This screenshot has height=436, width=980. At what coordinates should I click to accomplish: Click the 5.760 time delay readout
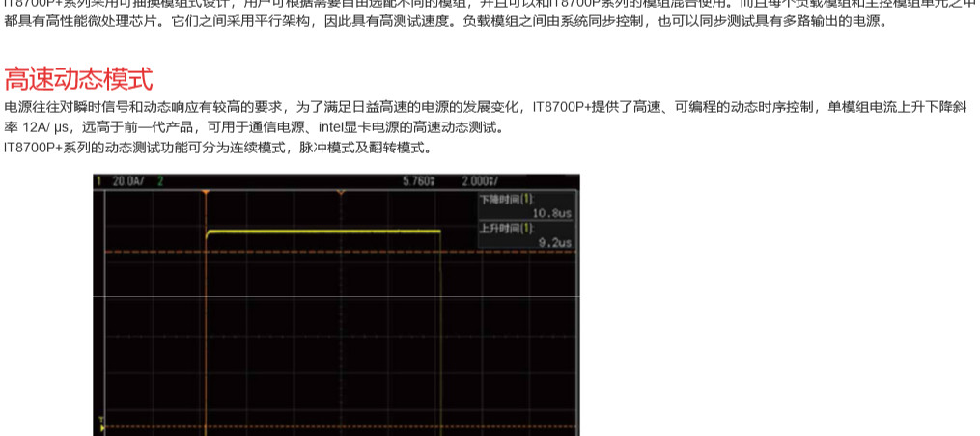pyautogui.click(x=418, y=180)
